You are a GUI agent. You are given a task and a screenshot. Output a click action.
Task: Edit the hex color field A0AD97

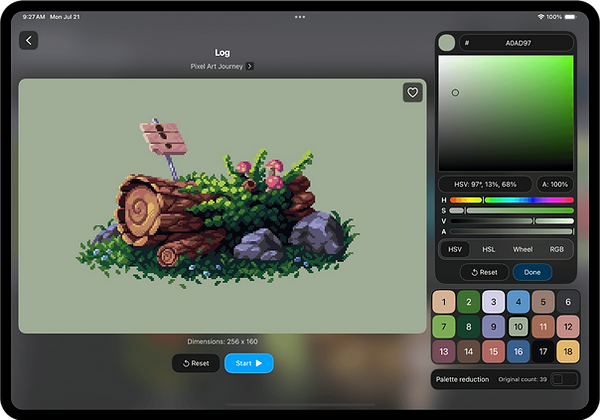[x=517, y=43]
